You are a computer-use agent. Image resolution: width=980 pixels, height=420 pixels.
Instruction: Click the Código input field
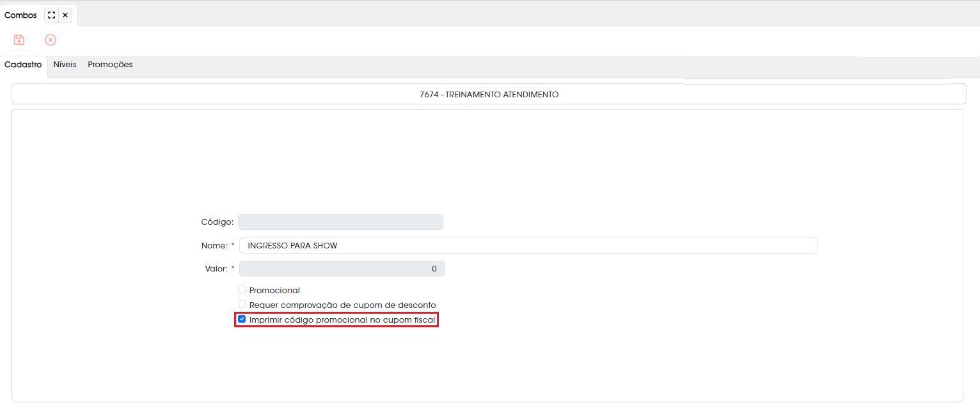(x=340, y=222)
